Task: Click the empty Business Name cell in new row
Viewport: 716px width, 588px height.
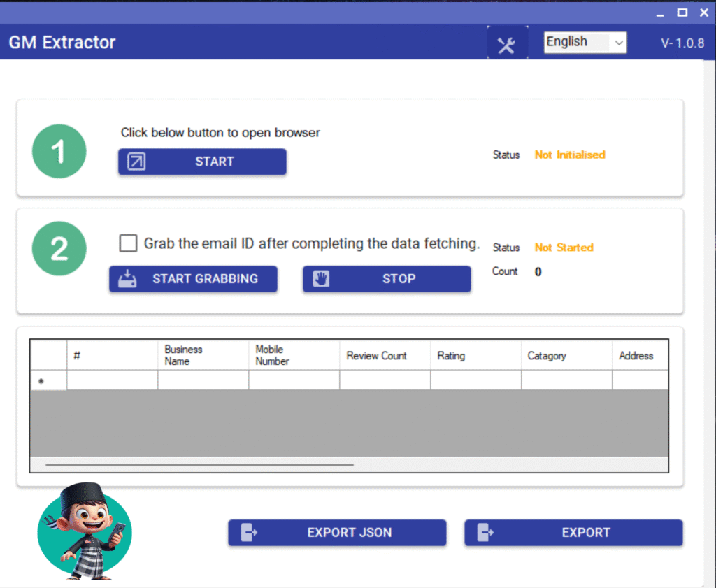Action: tap(203, 380)
